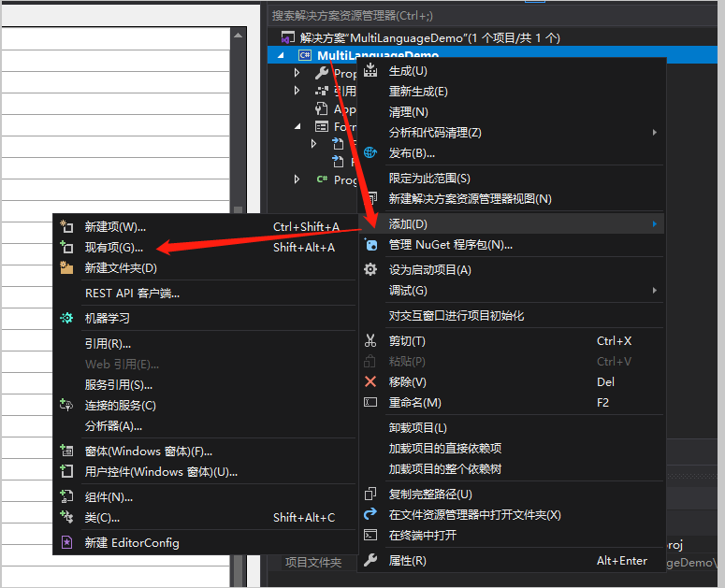Click the folder icon beside 新建文件夹(D)
Viewport: 725px width, 588px height.
(66, 267)
